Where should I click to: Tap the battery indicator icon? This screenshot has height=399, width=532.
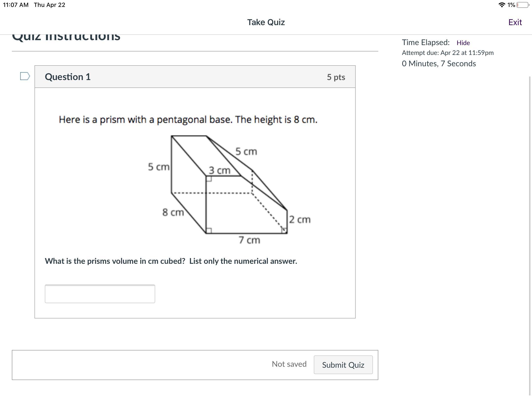click(522, 5)
